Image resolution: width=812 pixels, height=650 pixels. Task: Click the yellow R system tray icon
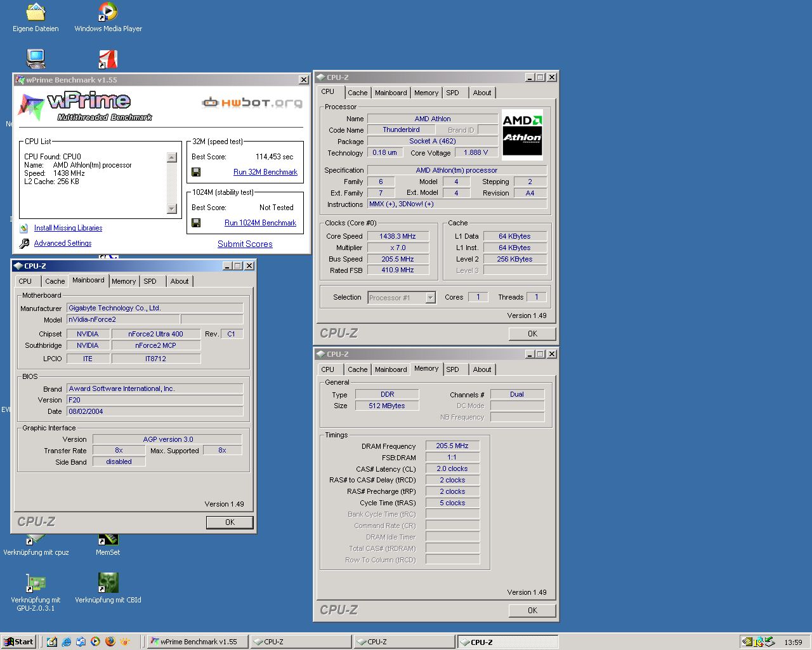(758, 642)
